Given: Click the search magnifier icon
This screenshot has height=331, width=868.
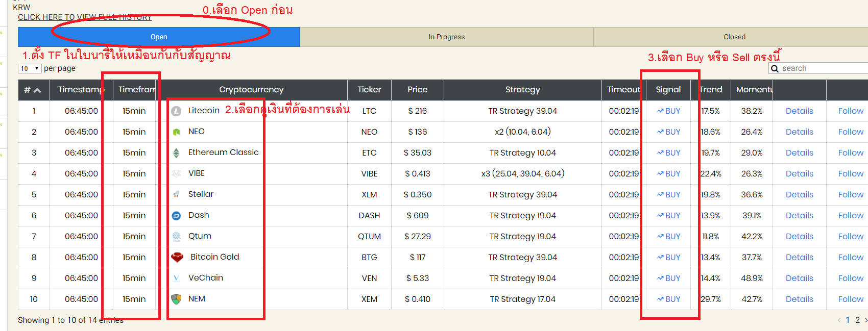Looking at the screenshot, I should (775, 69).
